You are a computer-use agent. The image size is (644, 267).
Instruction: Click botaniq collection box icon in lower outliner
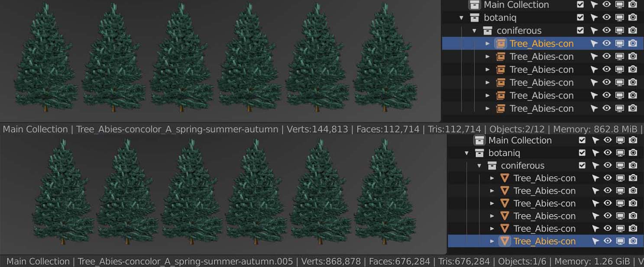point(479,153)
